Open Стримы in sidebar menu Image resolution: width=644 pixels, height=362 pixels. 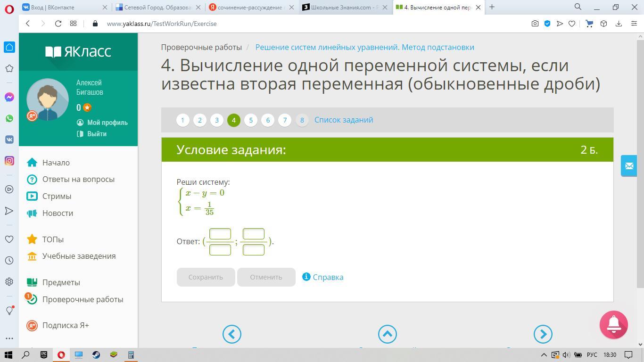pyautogui.click(x=57, y=196)
